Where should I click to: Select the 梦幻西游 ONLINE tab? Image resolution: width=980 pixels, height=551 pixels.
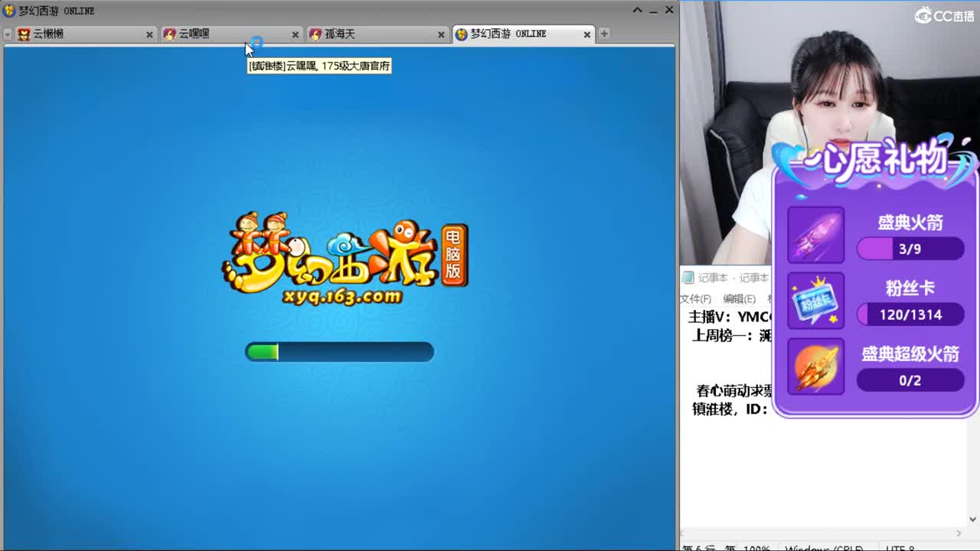[523, 34]
